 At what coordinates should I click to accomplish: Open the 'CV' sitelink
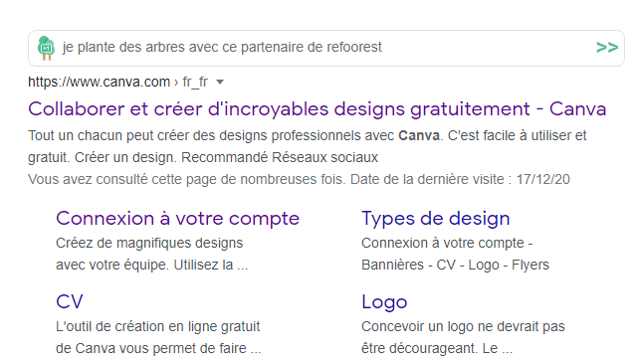(70, 301)
